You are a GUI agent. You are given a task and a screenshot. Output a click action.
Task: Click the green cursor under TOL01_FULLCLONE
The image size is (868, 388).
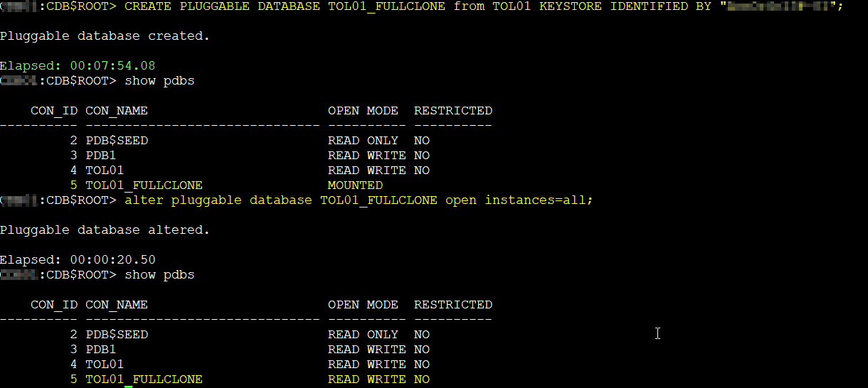[x=129, y=386]
